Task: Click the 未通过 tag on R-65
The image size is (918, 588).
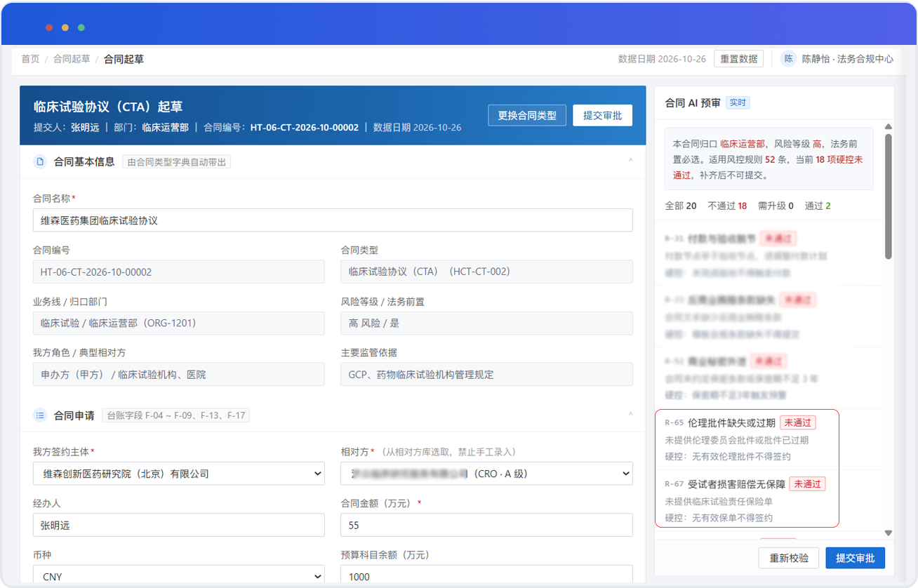Action: coord(798,422)
